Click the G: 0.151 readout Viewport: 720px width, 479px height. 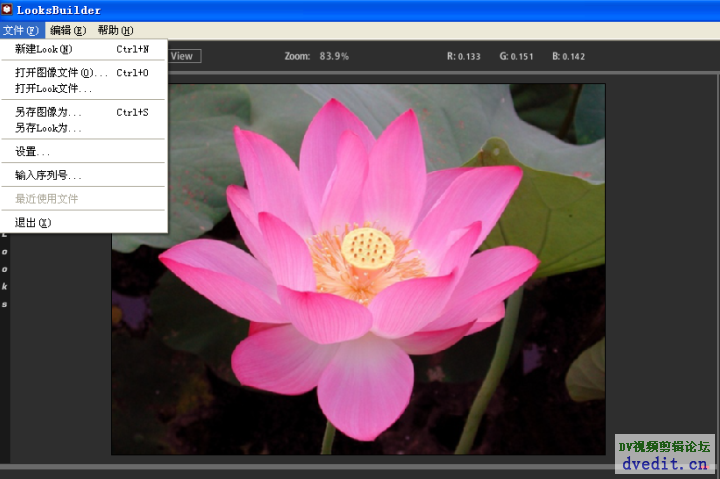coord(516,56)
